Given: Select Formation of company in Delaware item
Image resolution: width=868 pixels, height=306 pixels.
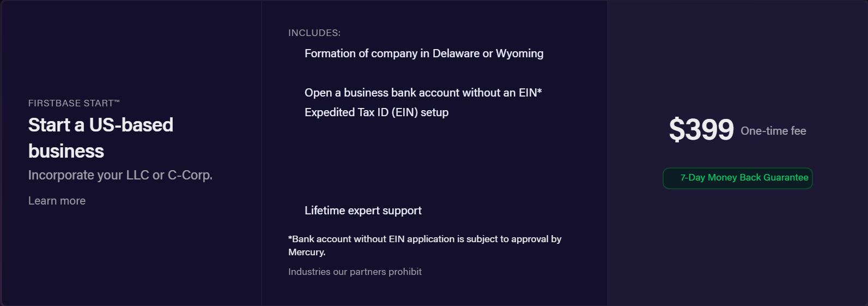Looking at the screenshot, I should [424, 53].
